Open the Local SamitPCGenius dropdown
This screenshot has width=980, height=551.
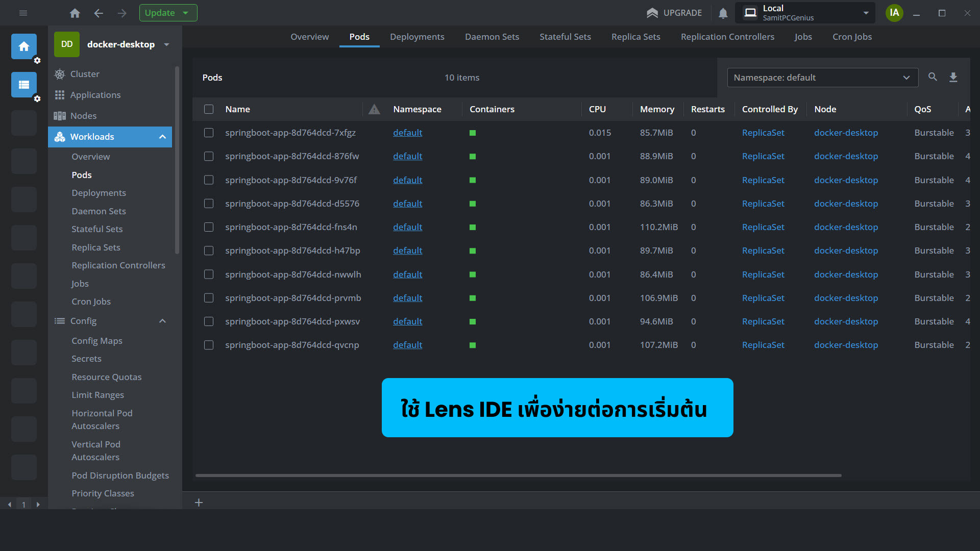(x=805, y=13)
